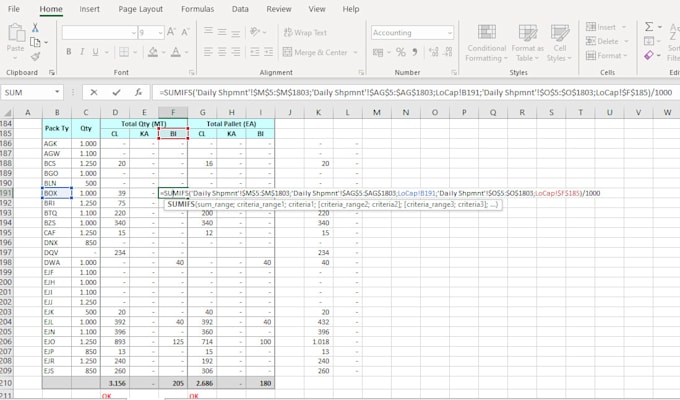Open Merge & Center dropdown arrow
This screenshot has width=680, height=400.
(355, 52)
